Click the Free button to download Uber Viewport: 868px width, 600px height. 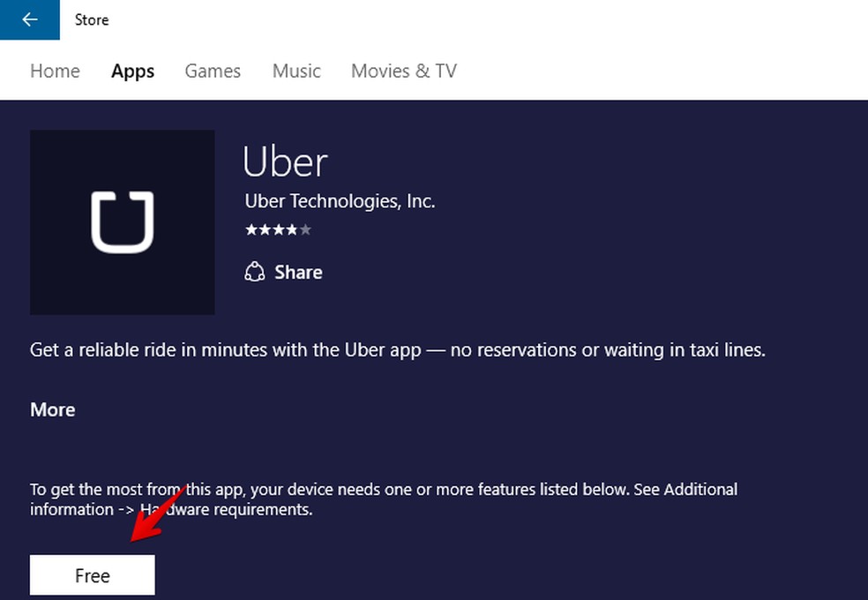coord(92,574)
